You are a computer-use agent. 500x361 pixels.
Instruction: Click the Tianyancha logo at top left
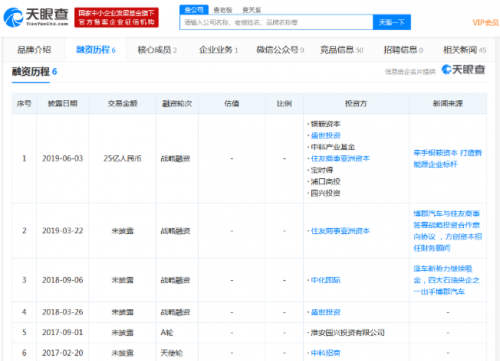click(x=36, y=17)
